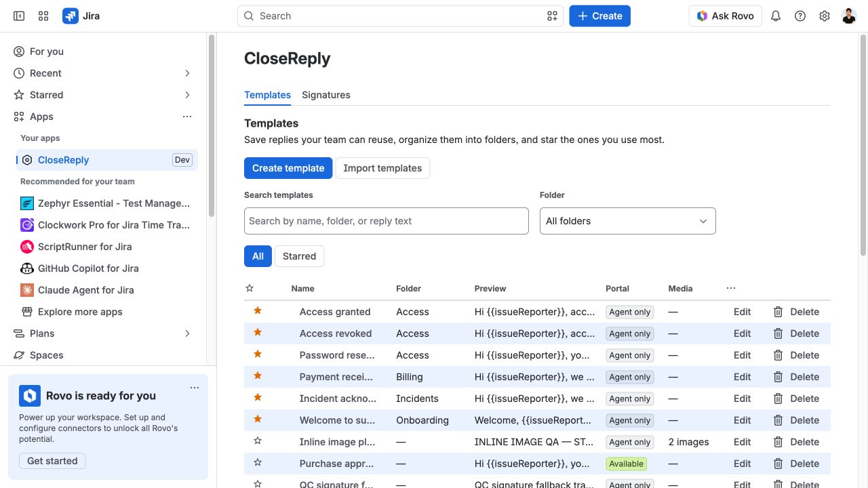Open GitHub Copilot for Jira app
This screenshot has width=868, height=488.
tap(107, 268)
